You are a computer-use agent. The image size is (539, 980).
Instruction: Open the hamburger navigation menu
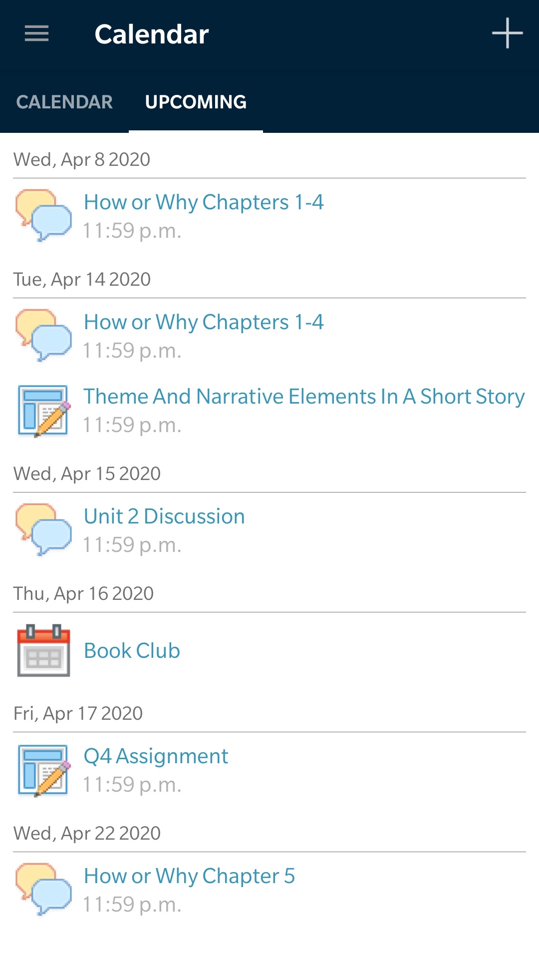coord(37,34)
